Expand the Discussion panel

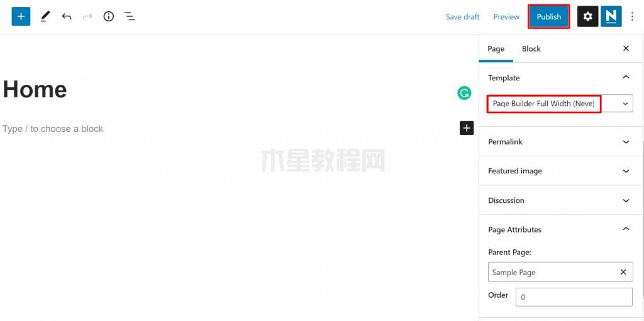click(560, 200)
